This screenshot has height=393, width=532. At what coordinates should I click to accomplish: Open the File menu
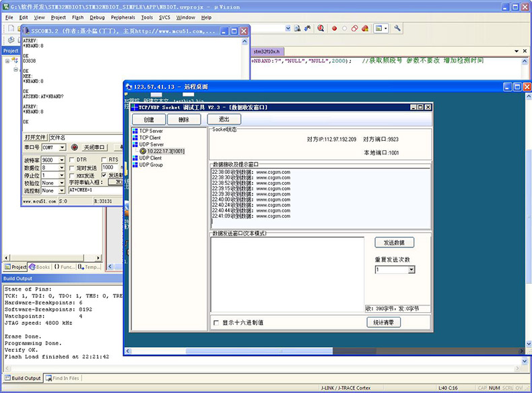(9, 18)
